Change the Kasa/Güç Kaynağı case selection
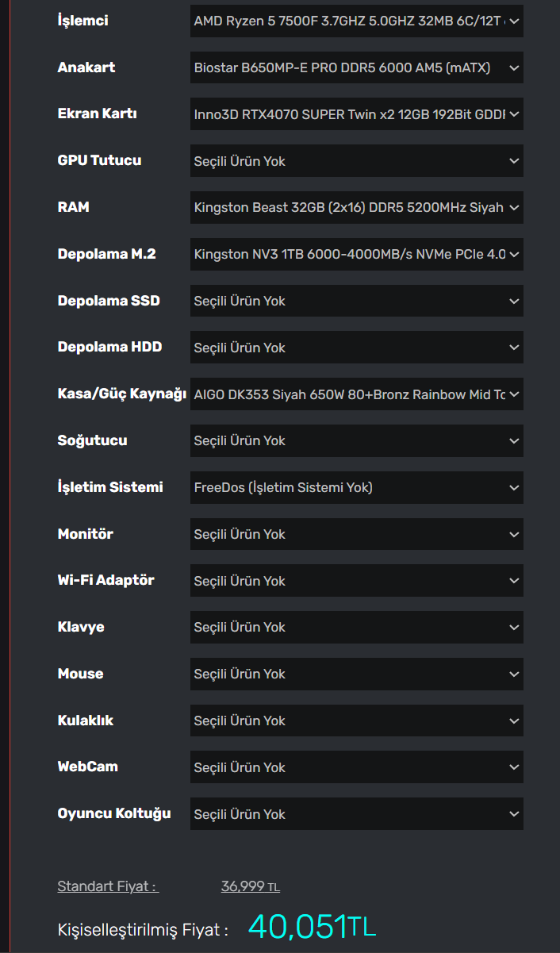 coord(356,394)
